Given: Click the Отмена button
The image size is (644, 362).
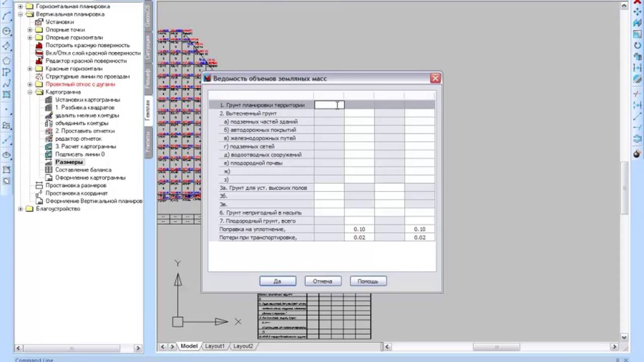Looking at the screenshot, I should 323,281.
